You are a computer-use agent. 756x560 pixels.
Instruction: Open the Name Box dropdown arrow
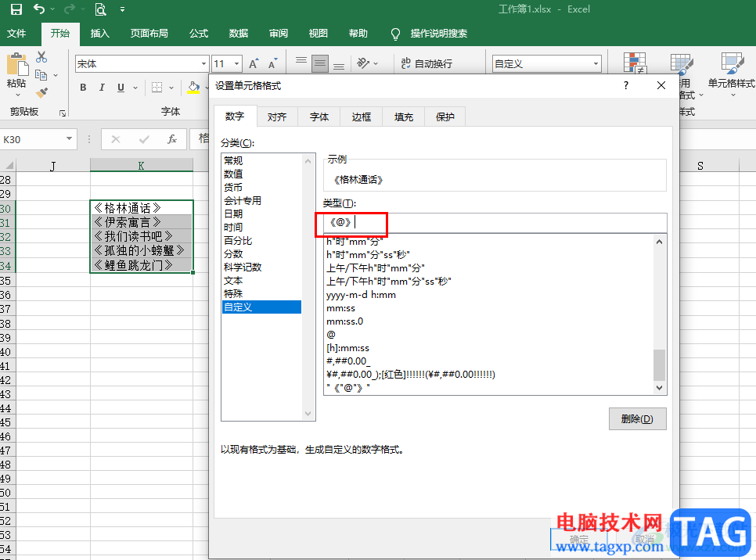[70, 138]
